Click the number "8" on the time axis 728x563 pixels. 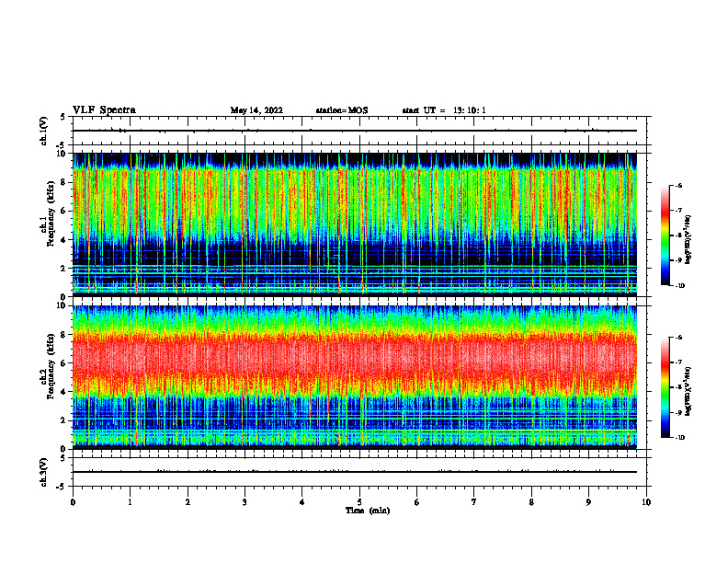531,502
